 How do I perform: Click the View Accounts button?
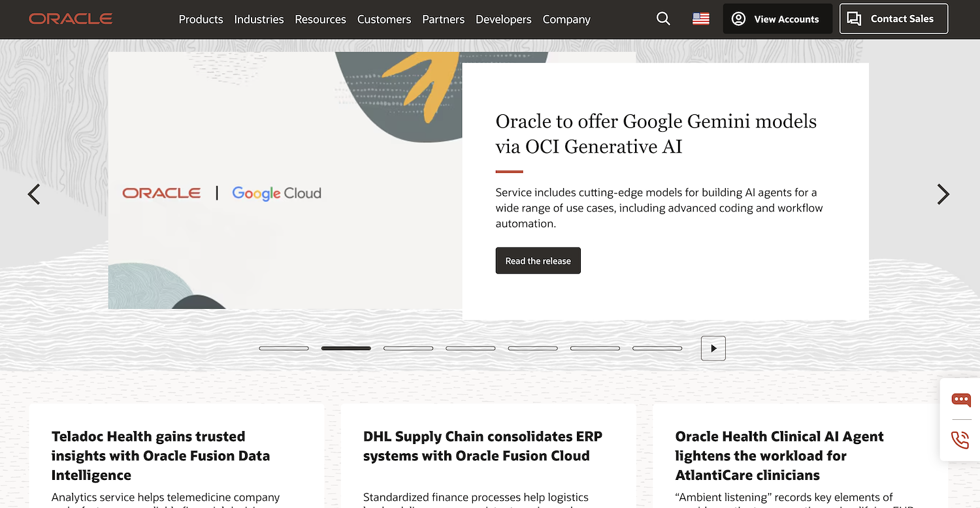[777, 19]
